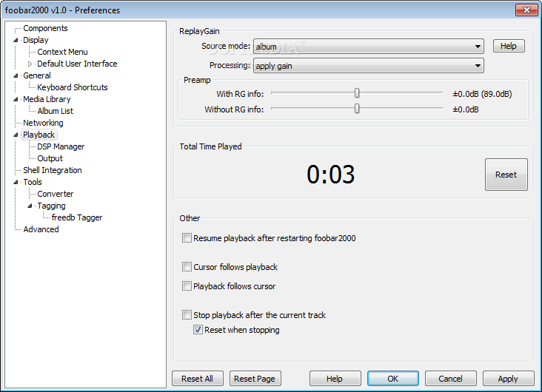Click the Reset Page button
The width and height of the screenshot is (542, 392).
pyautogui.click(x=255, y=379)
